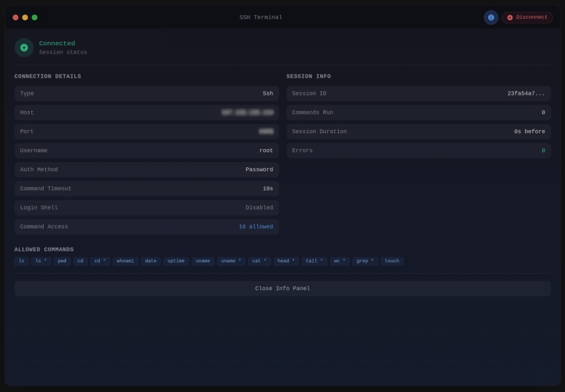Click the green Connected status icon
The height and width of the screenshot is (392, 565).
coord(24,48)
